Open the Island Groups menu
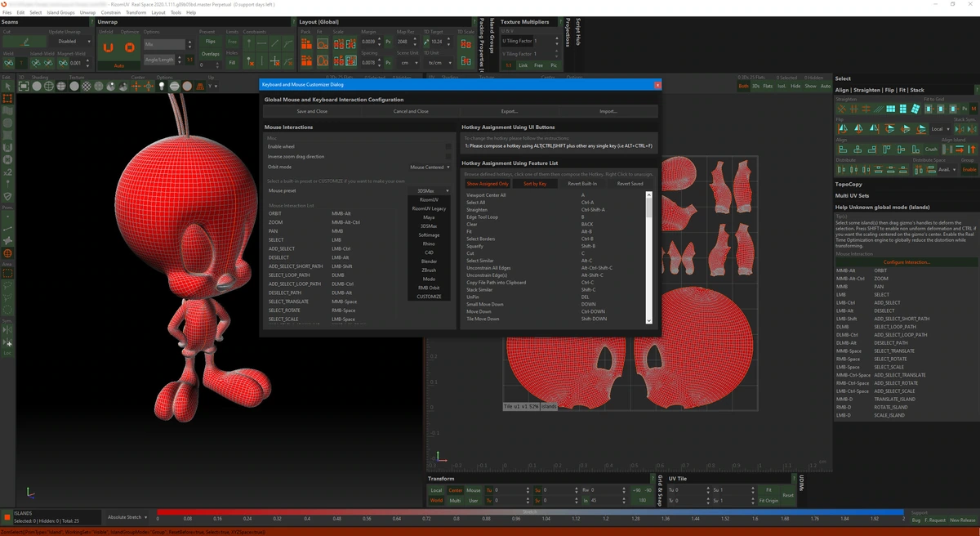 [x=61, y=12]
